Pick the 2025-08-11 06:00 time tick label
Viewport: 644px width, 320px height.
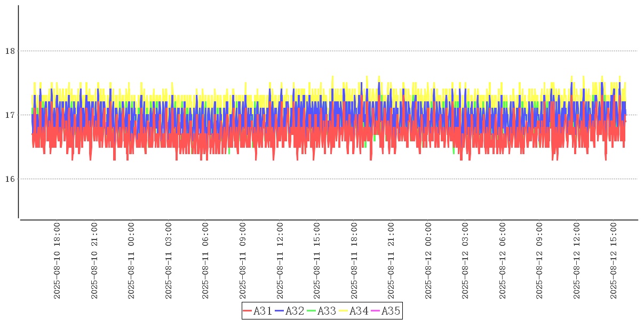[205, 261]
